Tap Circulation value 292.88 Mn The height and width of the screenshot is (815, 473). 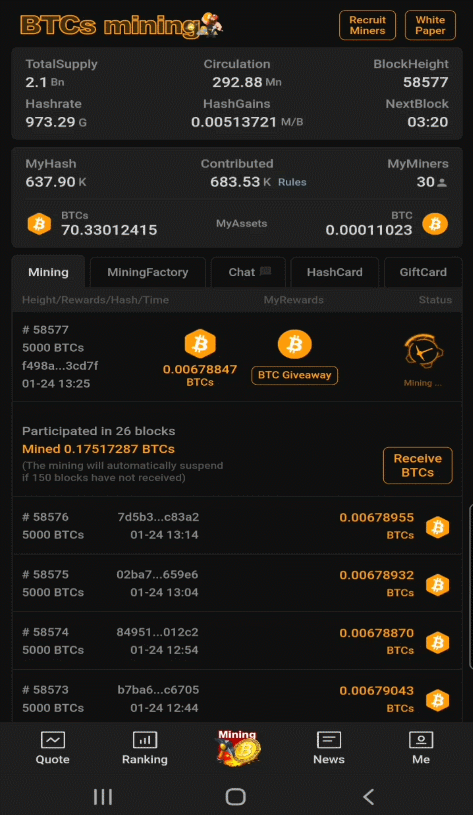(247, 82)
